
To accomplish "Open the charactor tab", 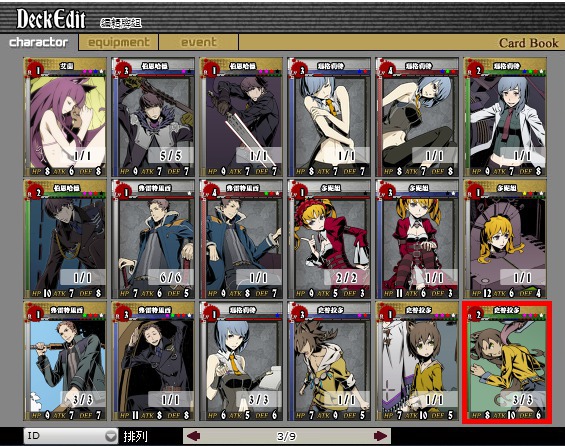I will coord(39,42).
